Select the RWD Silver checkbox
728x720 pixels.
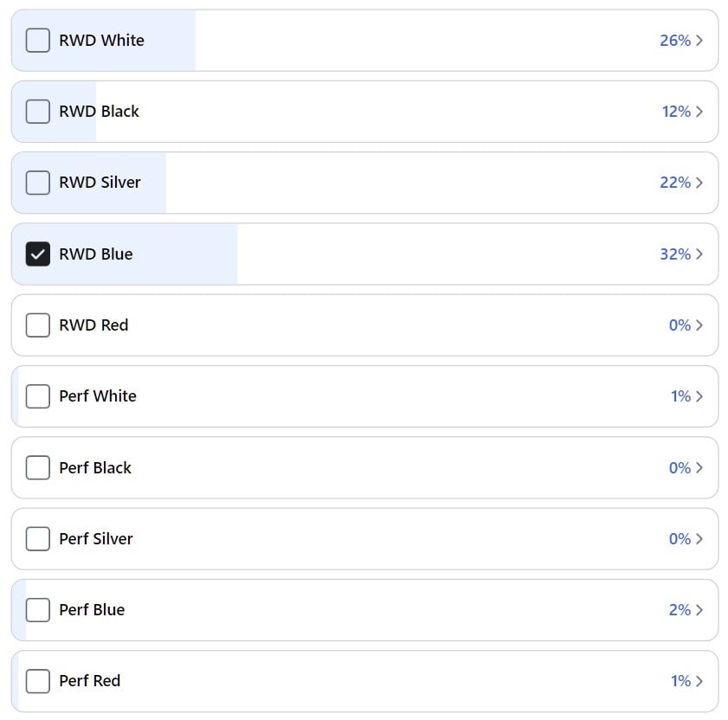(38, 183)
